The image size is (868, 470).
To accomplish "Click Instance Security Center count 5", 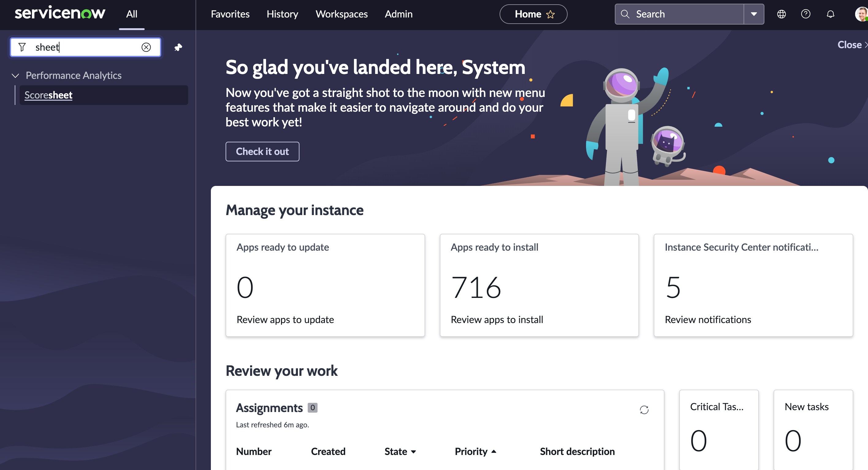I will coord(673,287).
